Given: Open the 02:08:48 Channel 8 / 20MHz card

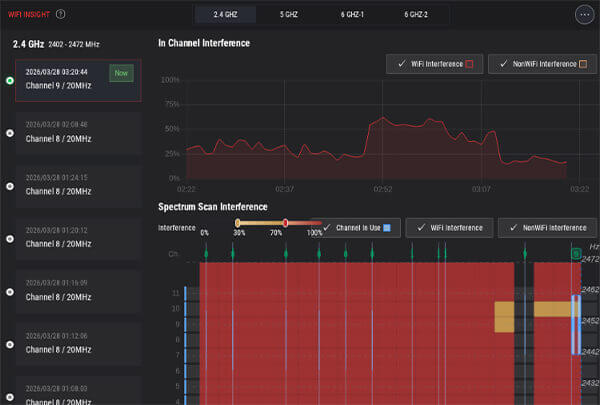Looking at the screenshot, I should tap(78, 133).
